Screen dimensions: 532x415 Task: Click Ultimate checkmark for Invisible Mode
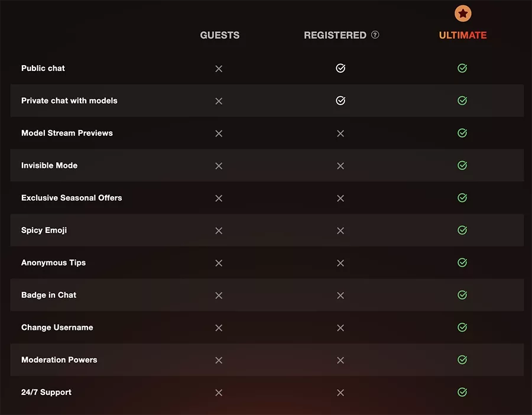tap(462, 166)
